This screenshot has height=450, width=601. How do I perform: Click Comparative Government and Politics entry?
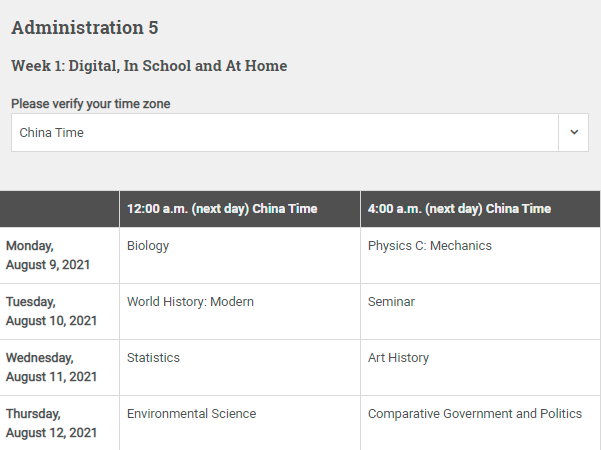[x=475, y=414]
